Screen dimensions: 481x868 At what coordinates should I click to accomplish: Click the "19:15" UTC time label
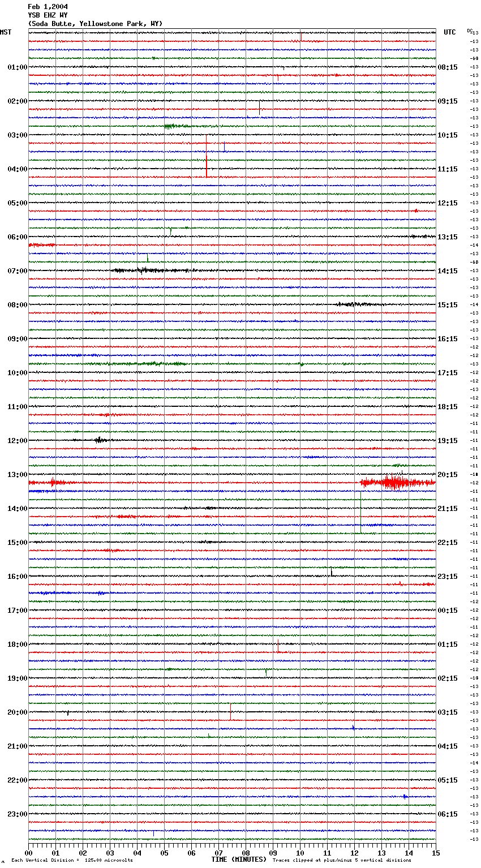(x=448, y=441)
